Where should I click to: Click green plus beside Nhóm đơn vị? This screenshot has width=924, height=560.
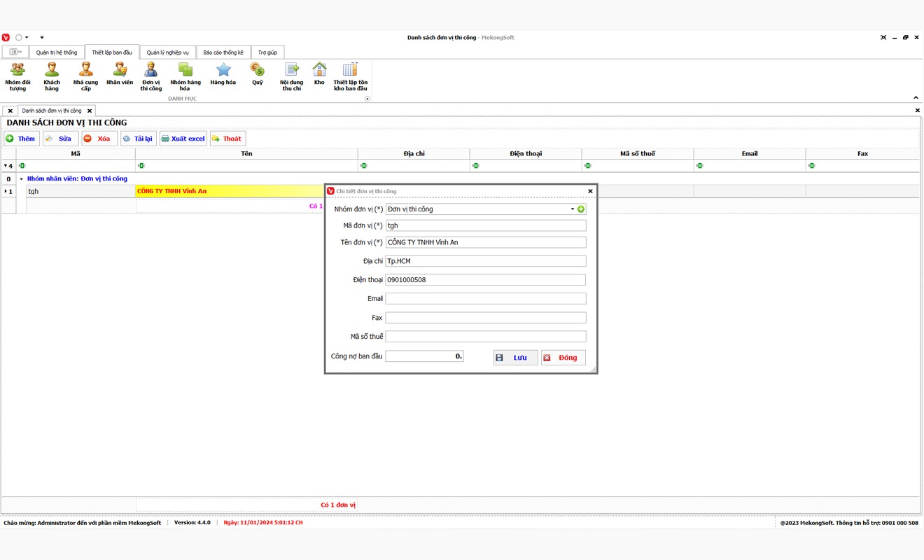(x=581, y=209)
